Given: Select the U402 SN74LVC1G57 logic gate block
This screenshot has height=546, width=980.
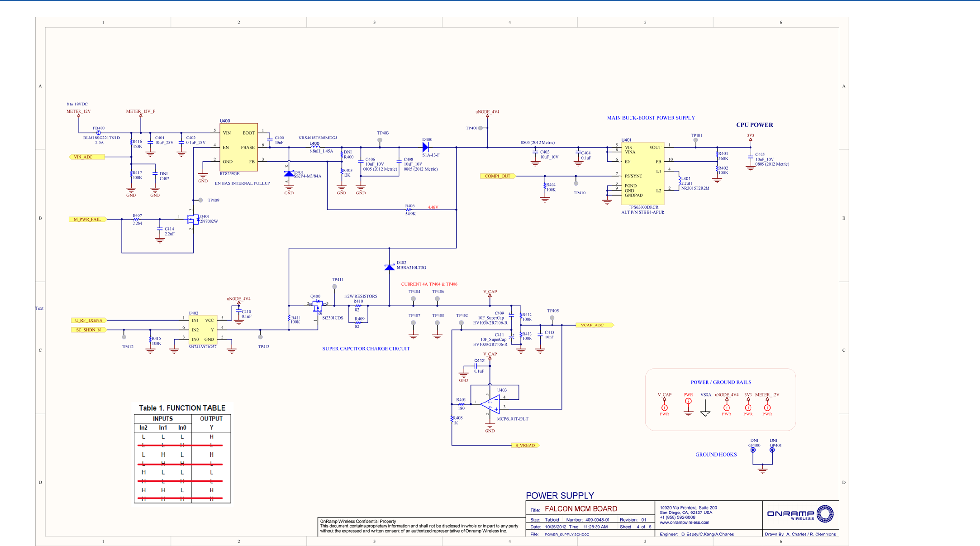Looking at the screenshot, I should 202,330.
